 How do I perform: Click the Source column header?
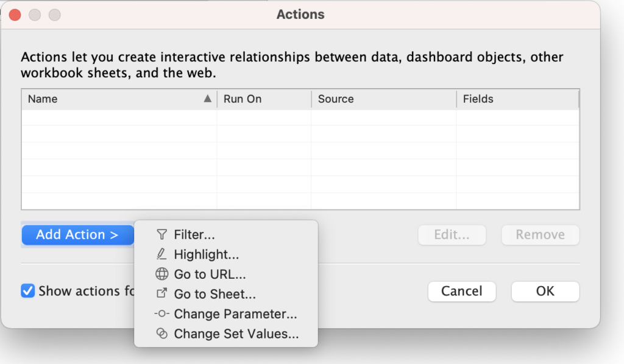tap(336, 99)
